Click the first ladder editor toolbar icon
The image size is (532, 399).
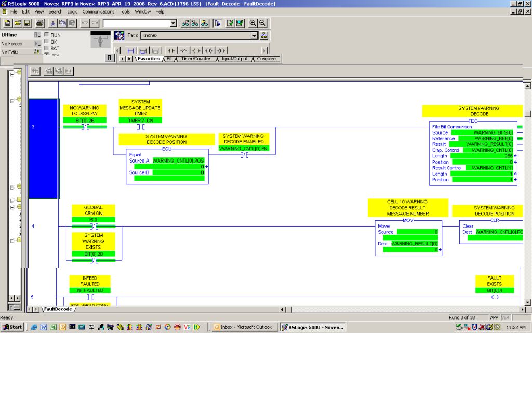point(35,71)
